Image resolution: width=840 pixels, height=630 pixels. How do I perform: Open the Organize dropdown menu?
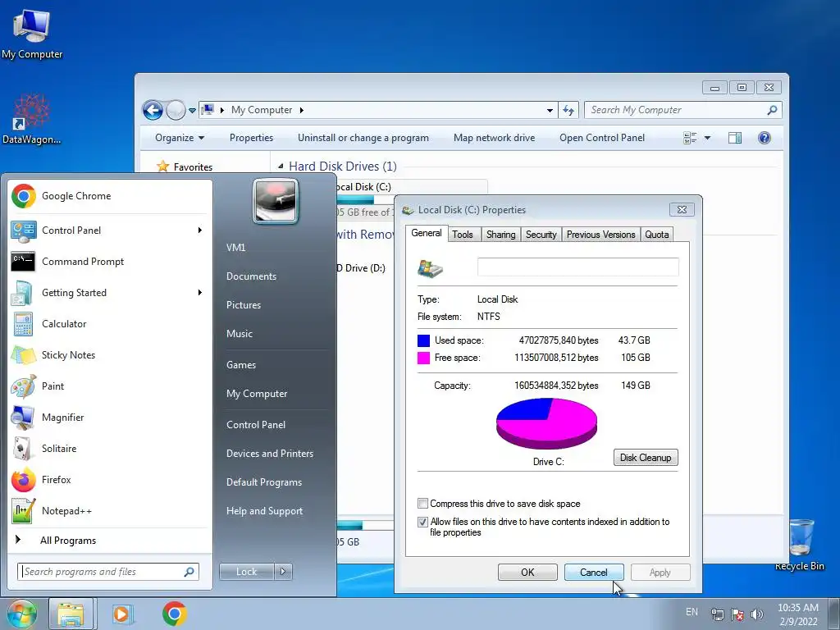[x=180, y=138]
